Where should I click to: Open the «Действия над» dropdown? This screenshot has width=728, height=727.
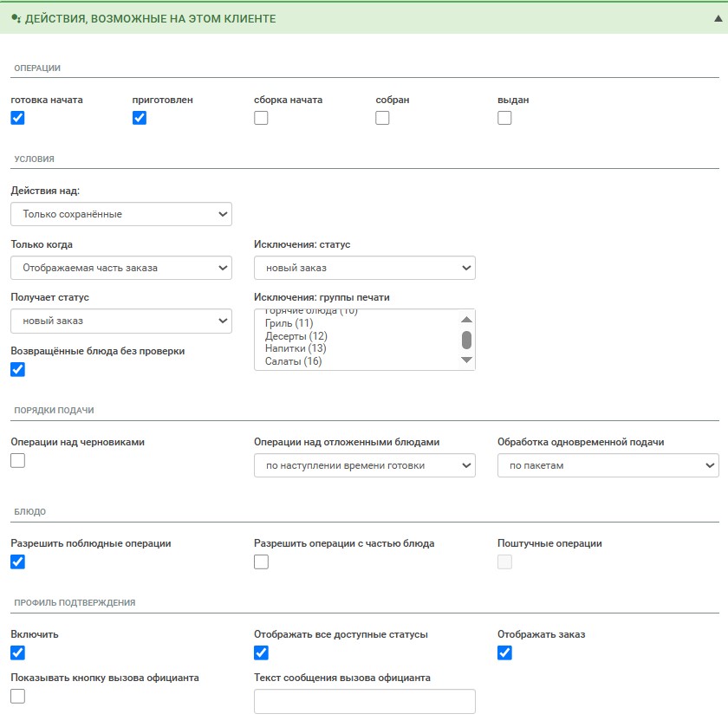(121, 214)
